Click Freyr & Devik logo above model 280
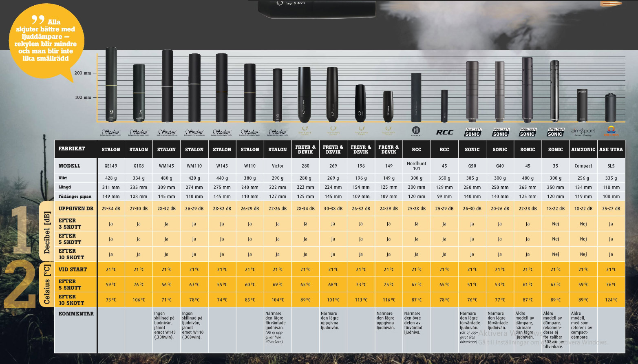This screenshot has height=364, width=638. point(305,131)
